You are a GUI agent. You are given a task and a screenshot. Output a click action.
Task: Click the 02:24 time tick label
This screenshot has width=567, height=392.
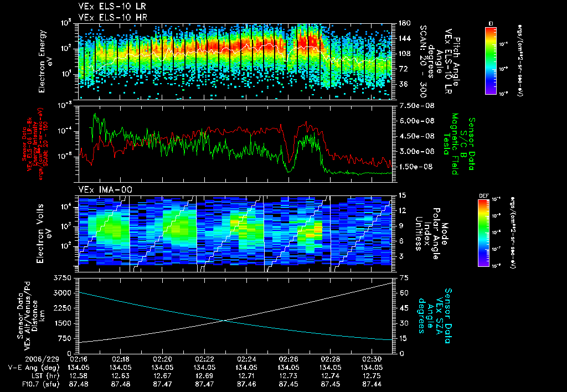[246, 359]
